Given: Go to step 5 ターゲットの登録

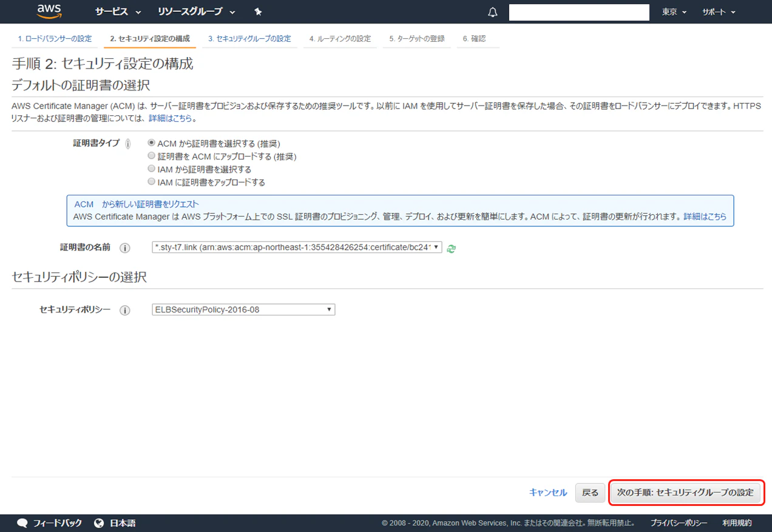Looking at the screenshot, I should (417, 39).
